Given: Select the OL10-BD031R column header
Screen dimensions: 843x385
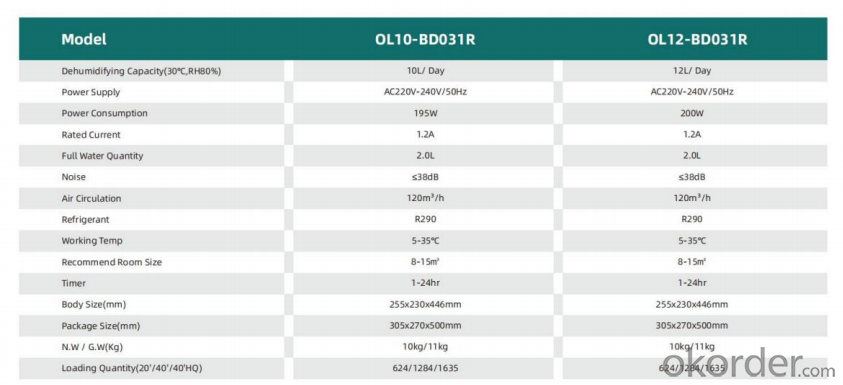Looking at the screenshot, I should [425, 39].
